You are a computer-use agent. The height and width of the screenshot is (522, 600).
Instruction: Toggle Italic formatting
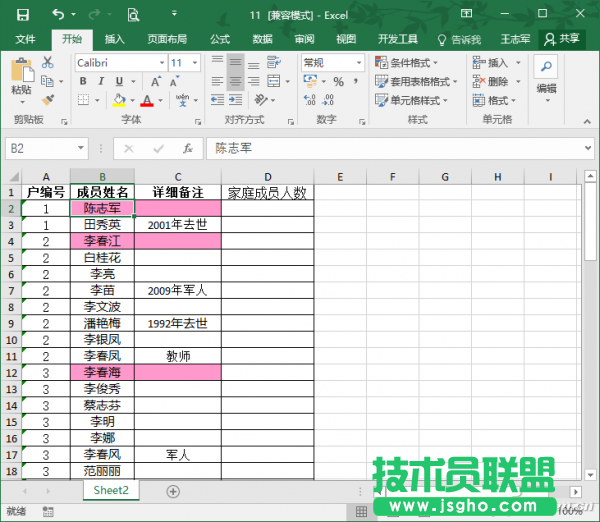click(101, 81)
